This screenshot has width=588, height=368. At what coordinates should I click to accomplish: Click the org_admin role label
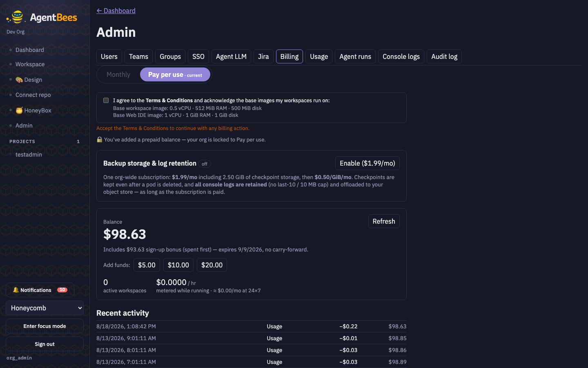19,358
